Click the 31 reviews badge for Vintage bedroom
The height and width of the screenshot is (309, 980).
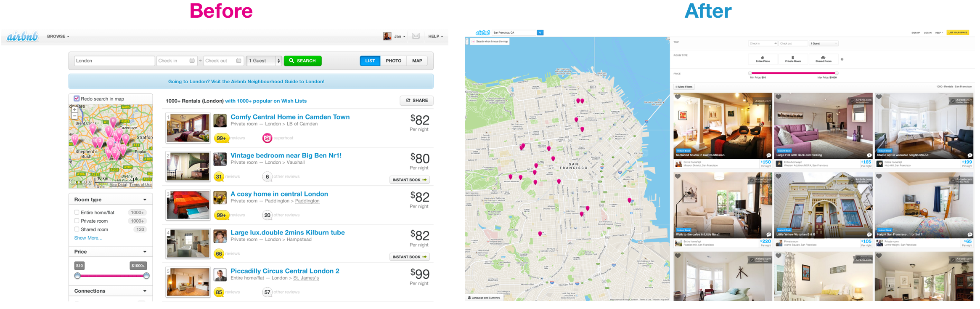[x=219, y=177]
